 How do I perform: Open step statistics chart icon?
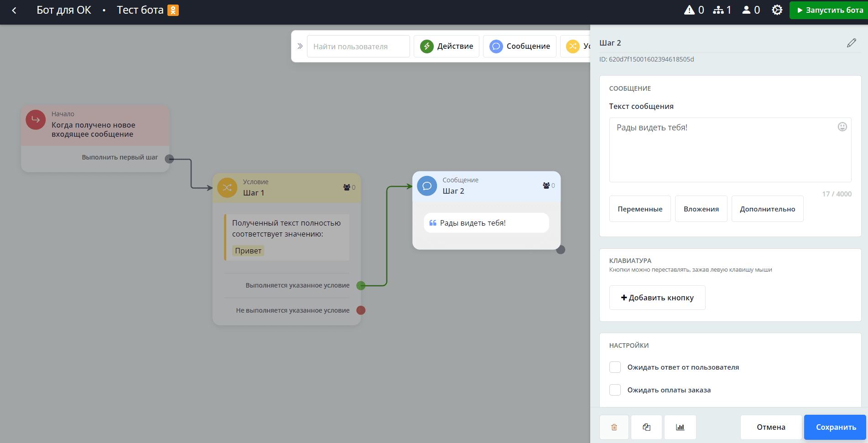coord(680,427)
